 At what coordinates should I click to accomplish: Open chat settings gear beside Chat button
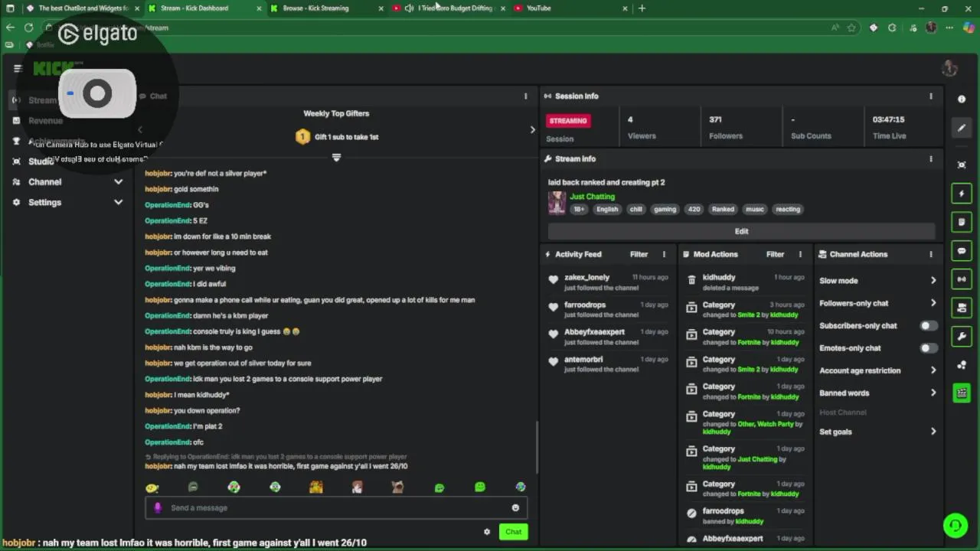pyautogui.click(x=487, y=532)
